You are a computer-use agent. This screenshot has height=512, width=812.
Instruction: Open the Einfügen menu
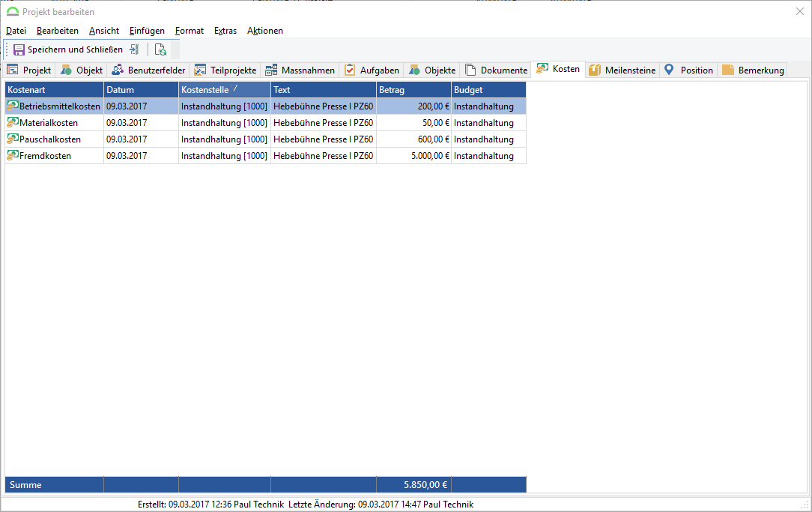pos(147,31)
